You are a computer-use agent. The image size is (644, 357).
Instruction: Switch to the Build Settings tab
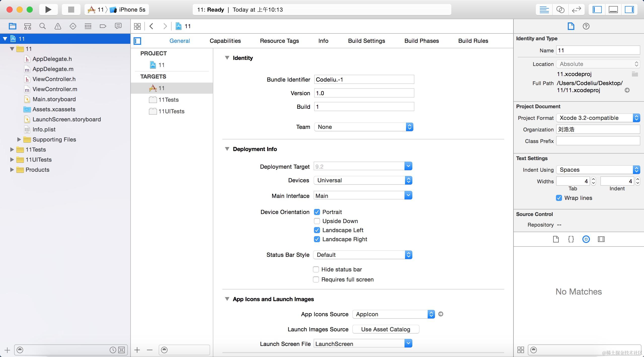[366, 41]
